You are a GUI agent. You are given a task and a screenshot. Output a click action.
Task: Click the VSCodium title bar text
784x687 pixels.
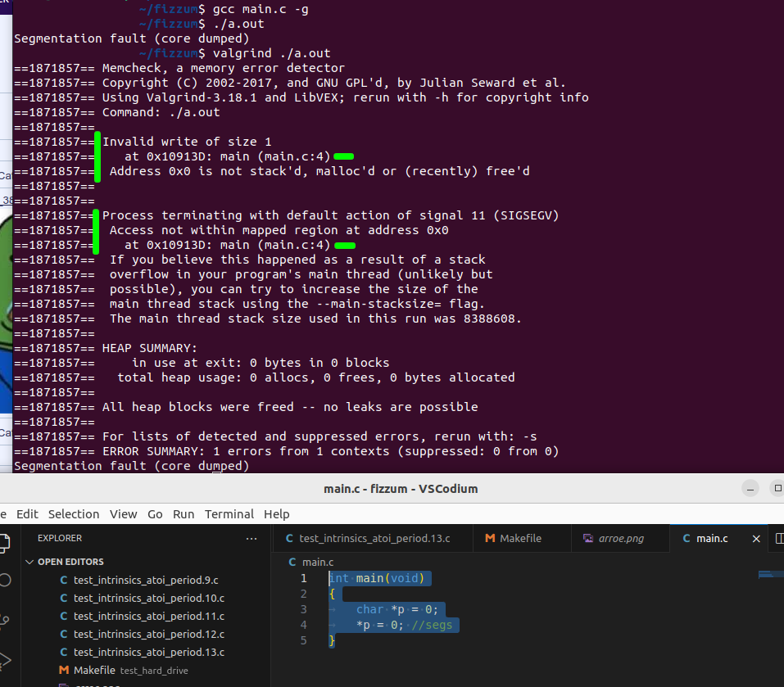point(401,489)
